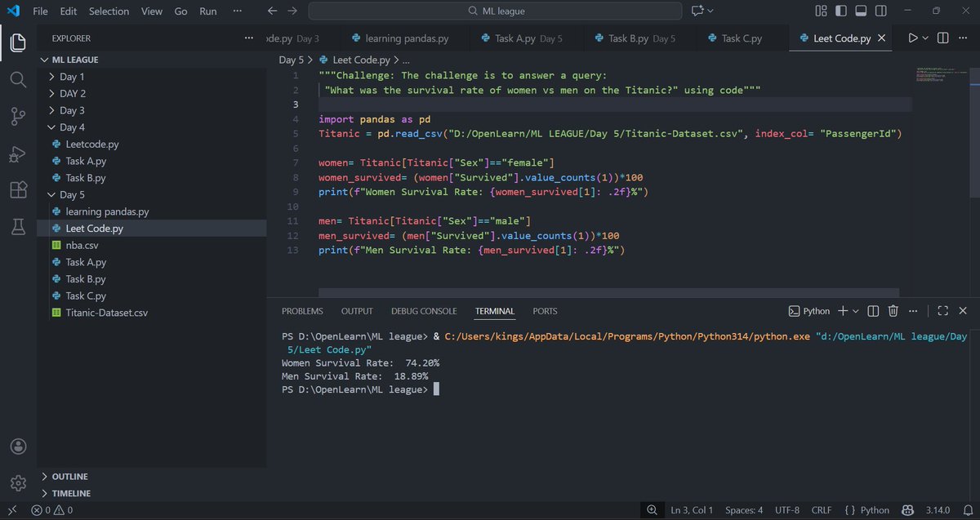Open the View menu

click(152, 11)
